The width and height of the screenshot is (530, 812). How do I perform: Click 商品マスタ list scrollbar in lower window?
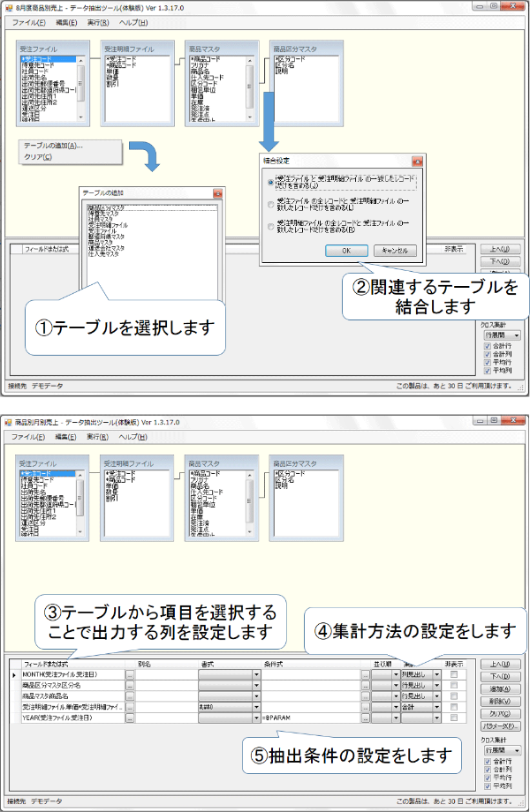pyautogui.click(x=250, y=503)
